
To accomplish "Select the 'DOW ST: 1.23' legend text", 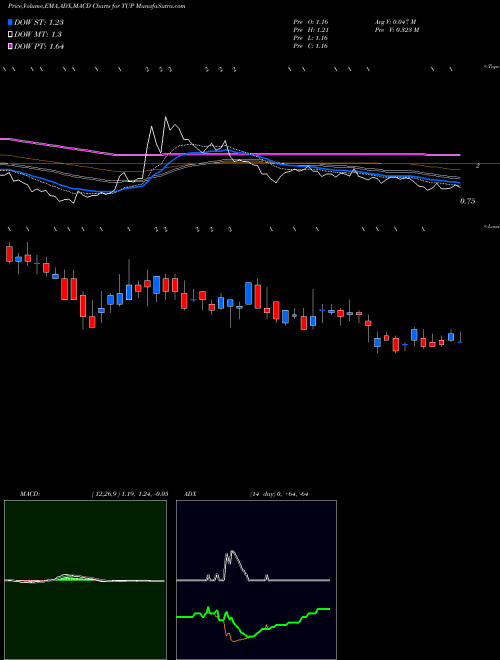I will [39, 22].
